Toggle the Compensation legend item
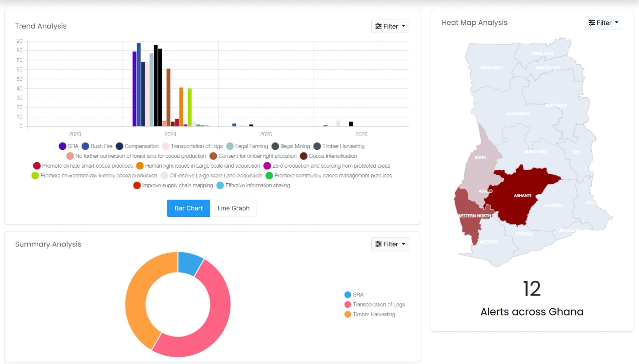 pos(137,146)
